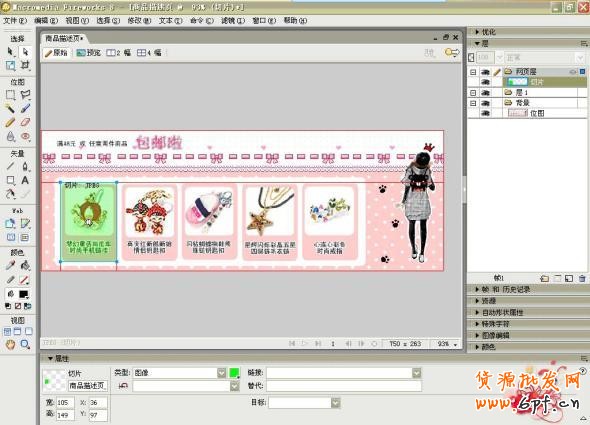Screen dimensions: 590x425
Task: Toggle visibility of 网页层 layer
Action: [485, 72]
